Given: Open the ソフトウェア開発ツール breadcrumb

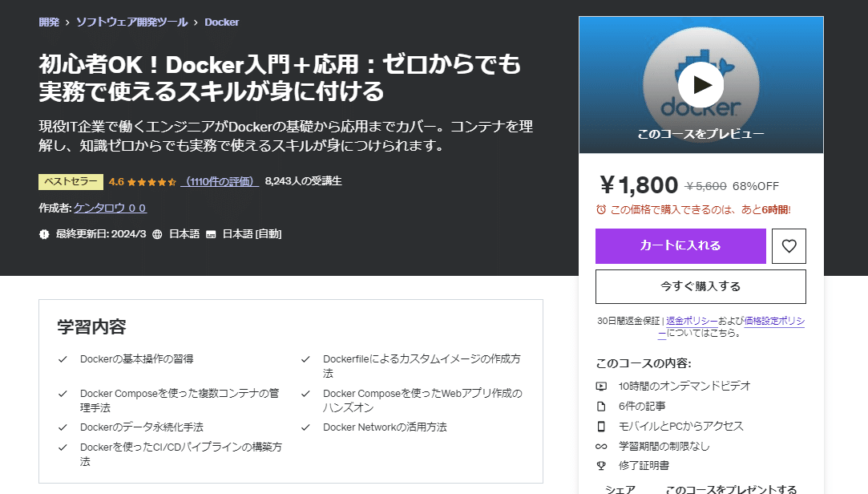Looking at the screenshot, I should coord(131,22).
